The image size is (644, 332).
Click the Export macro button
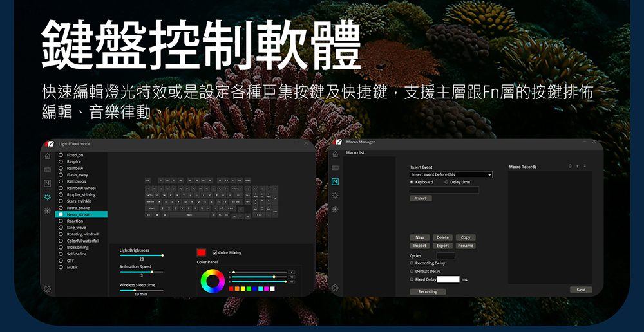442,246
